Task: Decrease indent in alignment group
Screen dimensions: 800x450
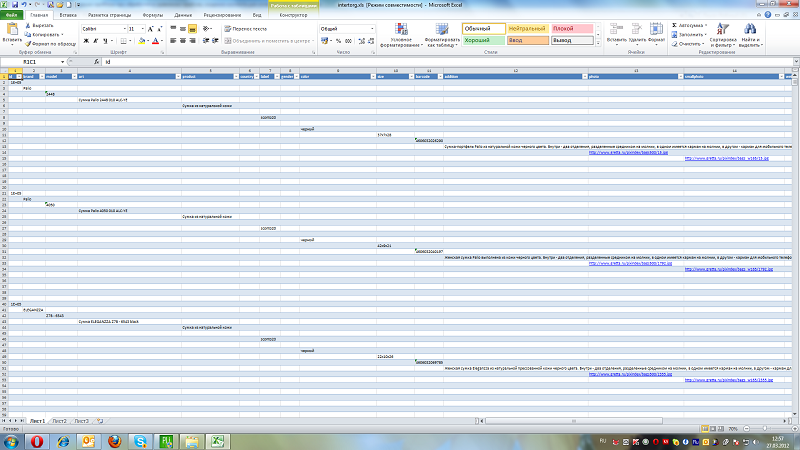Action: coord(206,40)
